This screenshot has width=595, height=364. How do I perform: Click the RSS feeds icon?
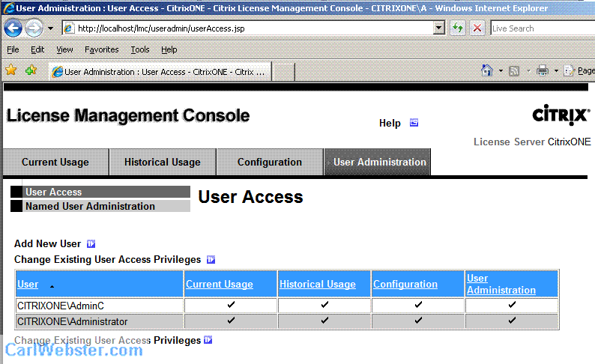(x=514, y=71)
